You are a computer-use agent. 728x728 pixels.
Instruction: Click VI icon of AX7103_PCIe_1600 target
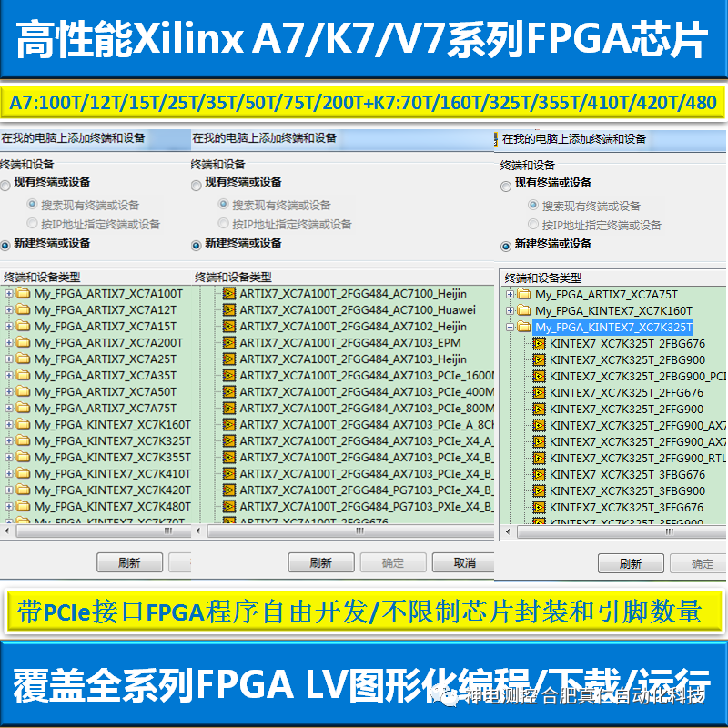[229, 375]
